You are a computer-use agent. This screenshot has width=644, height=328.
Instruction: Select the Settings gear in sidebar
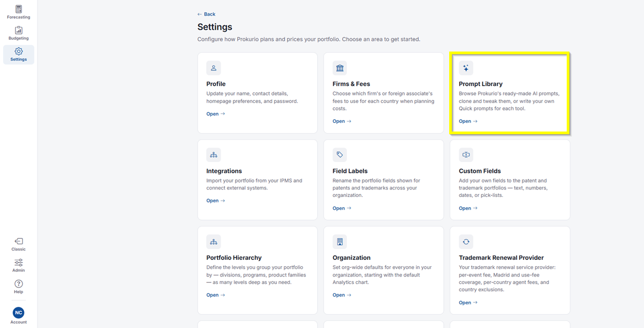(x=19, y=52)
